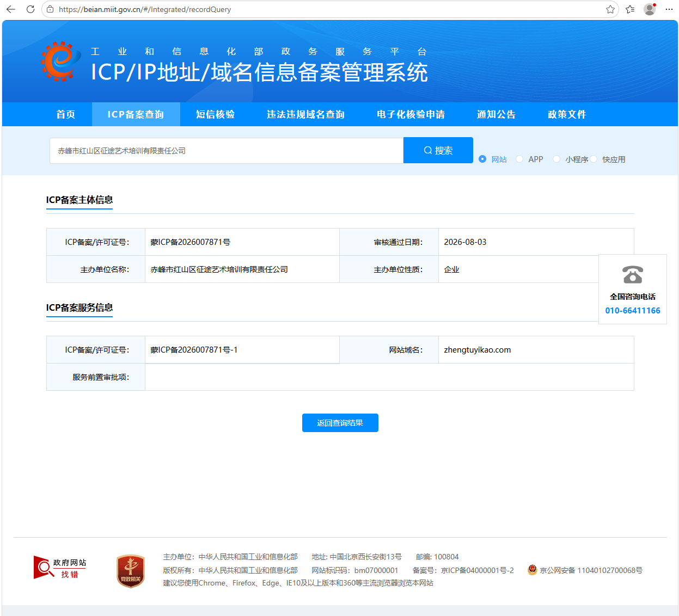The width and height of the screenshot is (679, 616).
Task: Click the 主办单位性质 value 企业
Action: [x=452, y=269]
